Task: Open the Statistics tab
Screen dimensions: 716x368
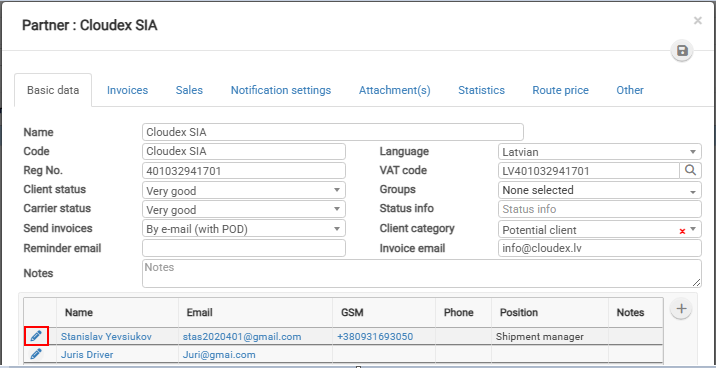Action: pos(481,90)
